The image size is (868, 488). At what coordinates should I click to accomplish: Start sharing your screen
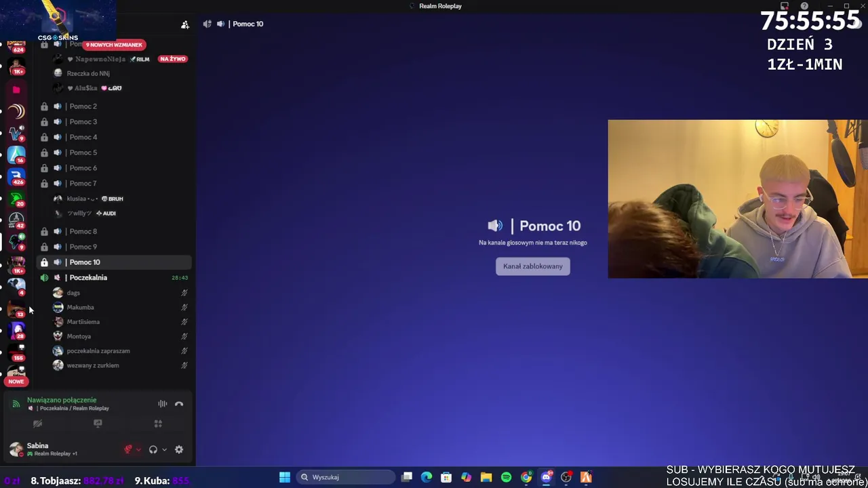click(x=98, y=424)
